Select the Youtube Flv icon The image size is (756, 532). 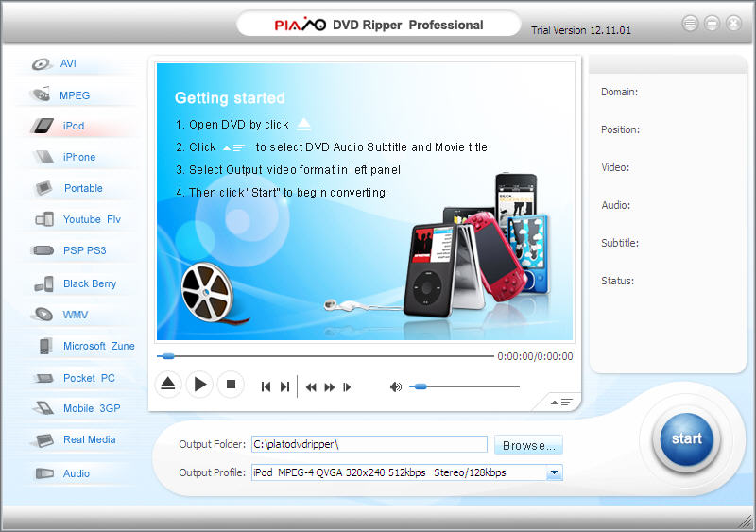(44, 219)
